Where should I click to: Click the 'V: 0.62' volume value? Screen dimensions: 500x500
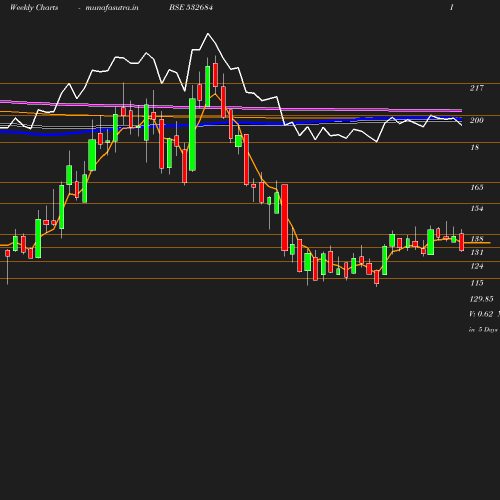coord(481,314)
